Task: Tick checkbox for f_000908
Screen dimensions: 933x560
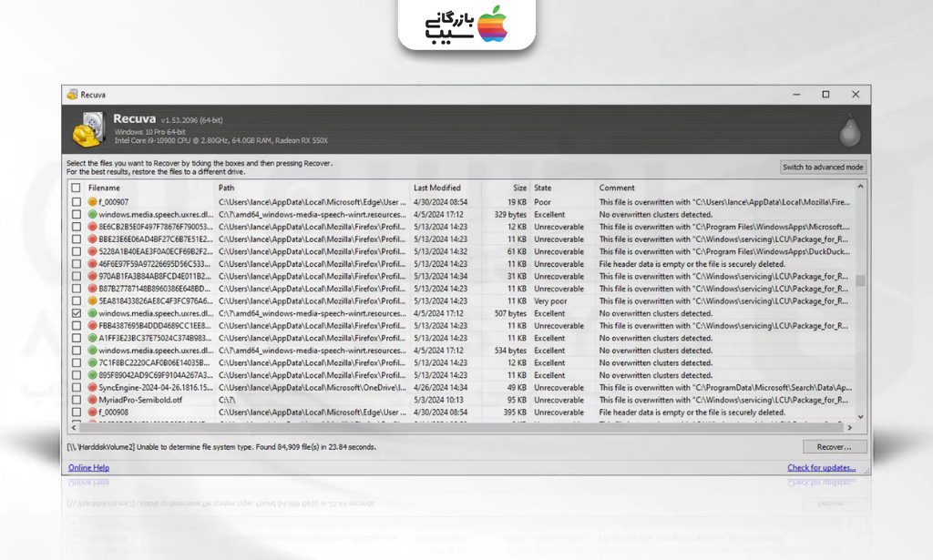Action: point(77,412)
